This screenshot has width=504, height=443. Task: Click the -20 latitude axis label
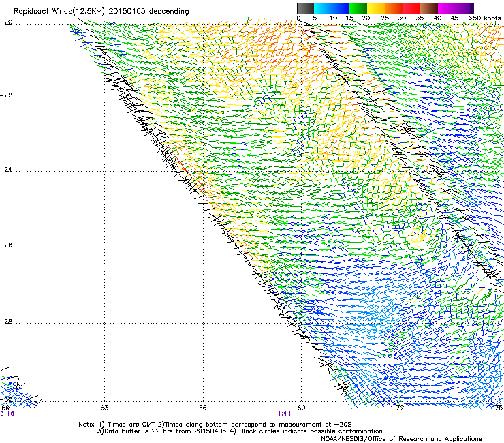(x=6, y=22)
